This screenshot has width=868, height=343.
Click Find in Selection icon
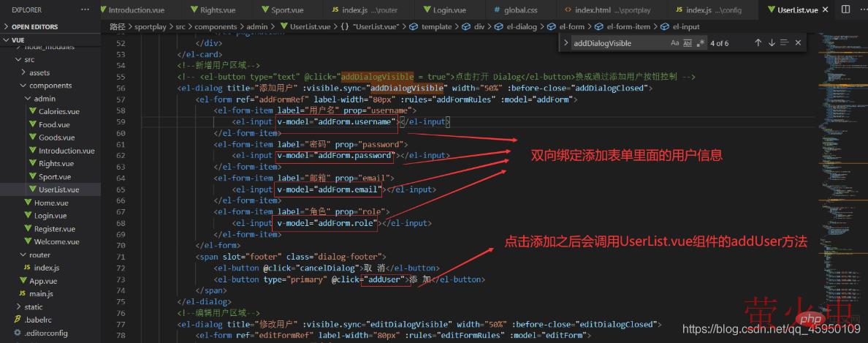[x=785, y=43]
